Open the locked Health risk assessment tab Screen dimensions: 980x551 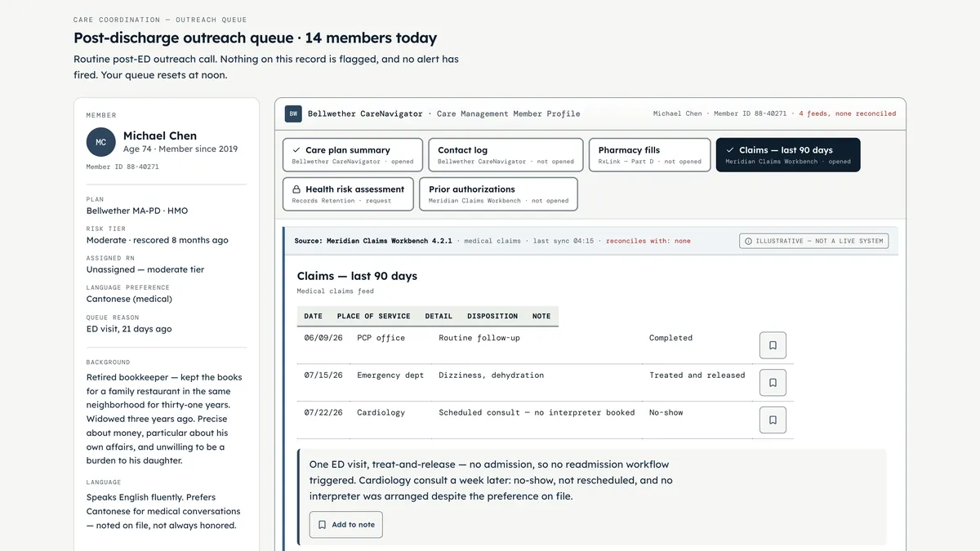tap(350, 194)
